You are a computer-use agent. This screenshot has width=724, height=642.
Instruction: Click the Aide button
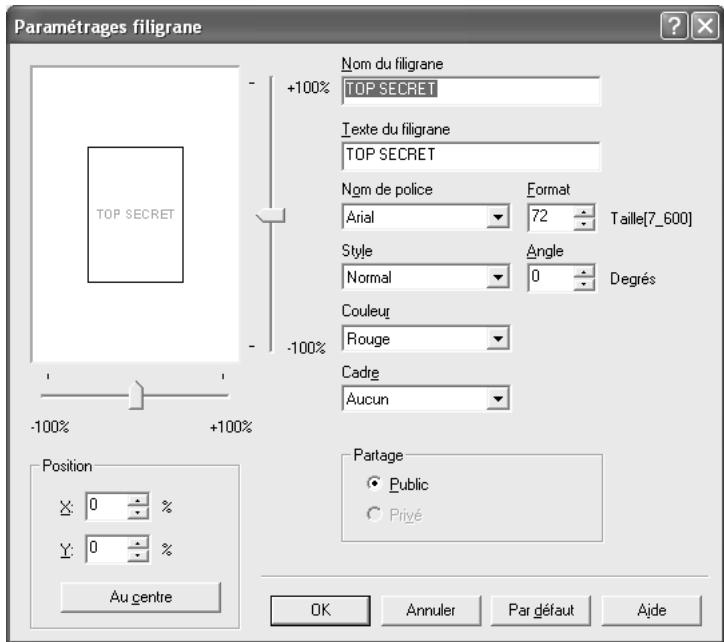(x=652, y=610)
